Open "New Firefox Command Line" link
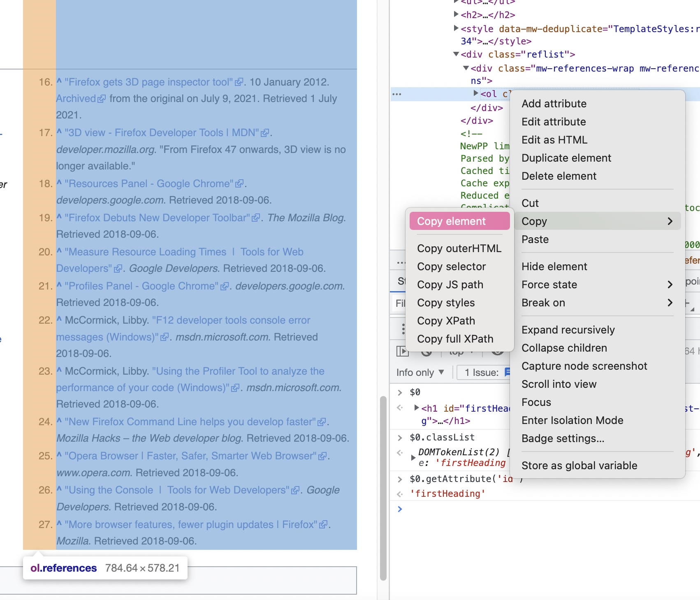 [195, 422]
